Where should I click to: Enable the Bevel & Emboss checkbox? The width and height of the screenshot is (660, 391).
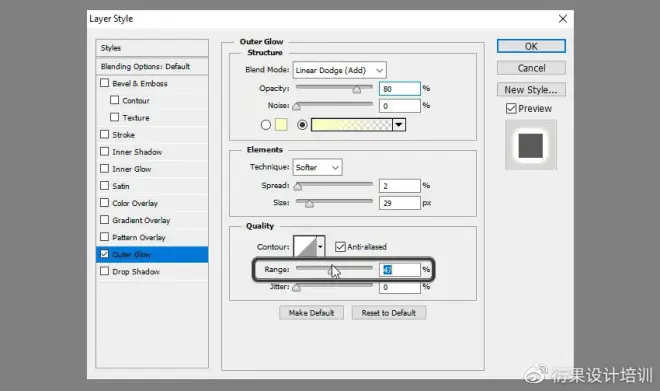[x=104, y=83]
